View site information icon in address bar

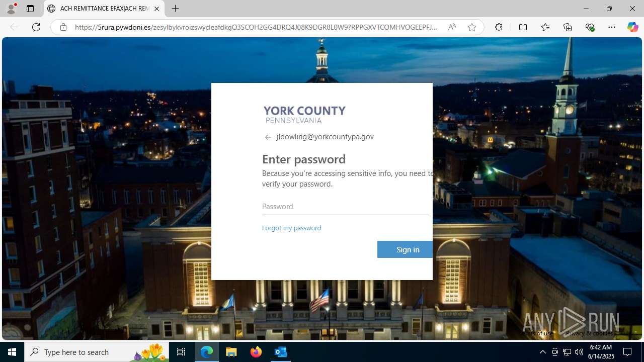point(63,27)
